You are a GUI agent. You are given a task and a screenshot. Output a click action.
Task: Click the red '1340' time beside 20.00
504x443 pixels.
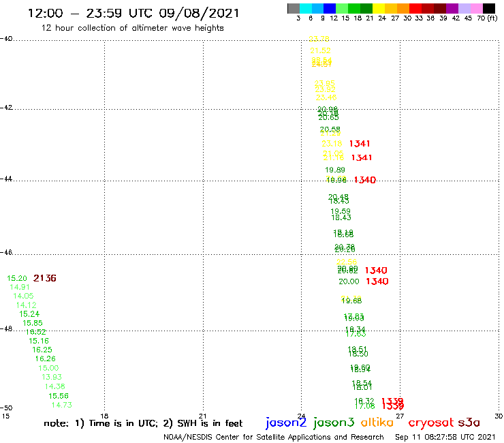[377, 281]
